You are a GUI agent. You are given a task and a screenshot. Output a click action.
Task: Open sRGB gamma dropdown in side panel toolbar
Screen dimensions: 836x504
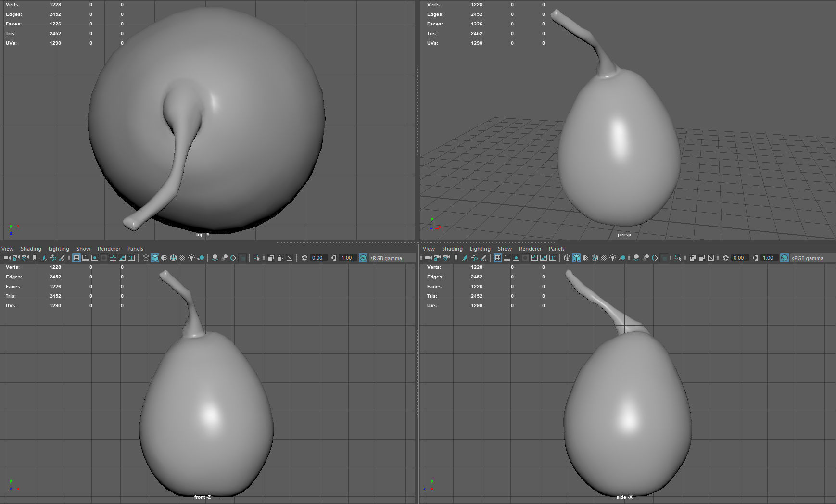pos(814,258)
